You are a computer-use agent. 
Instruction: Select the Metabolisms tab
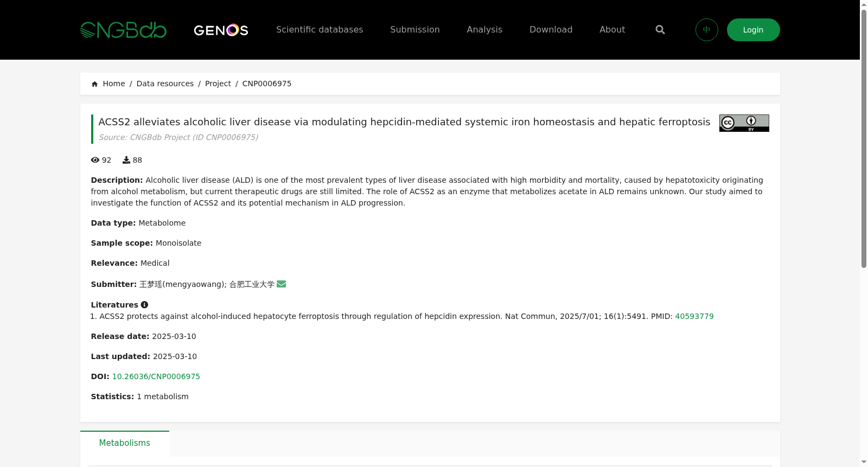125,443
